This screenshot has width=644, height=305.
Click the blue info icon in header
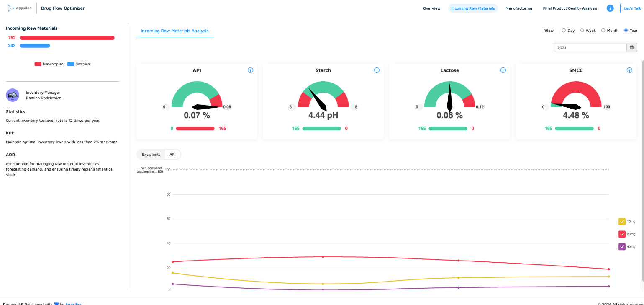610,8
